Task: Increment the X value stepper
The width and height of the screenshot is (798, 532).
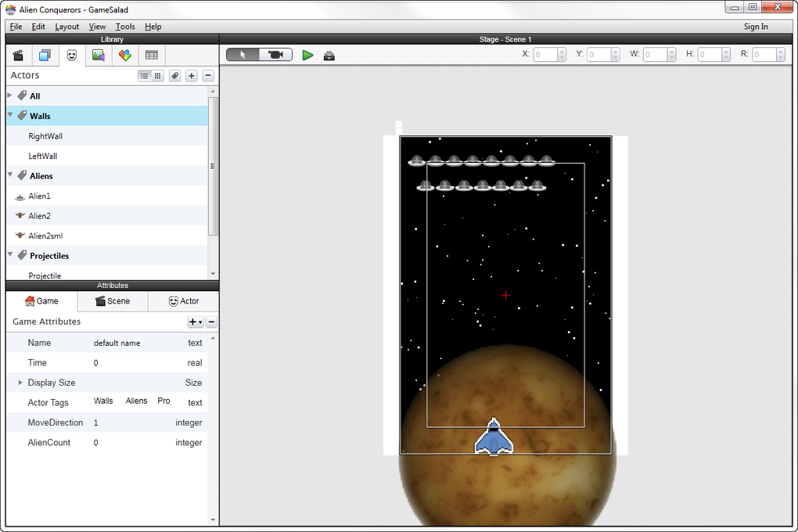Action: (562, 52)
